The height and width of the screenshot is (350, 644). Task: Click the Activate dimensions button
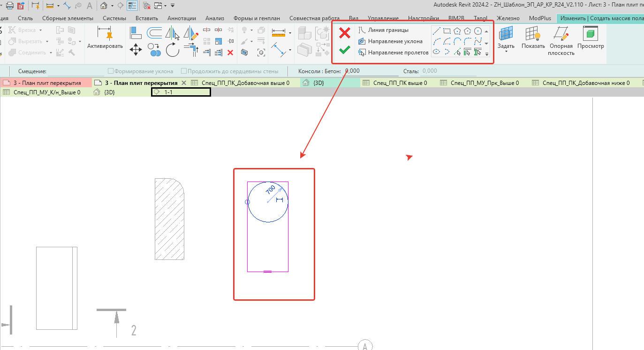[x=105, y=38]
